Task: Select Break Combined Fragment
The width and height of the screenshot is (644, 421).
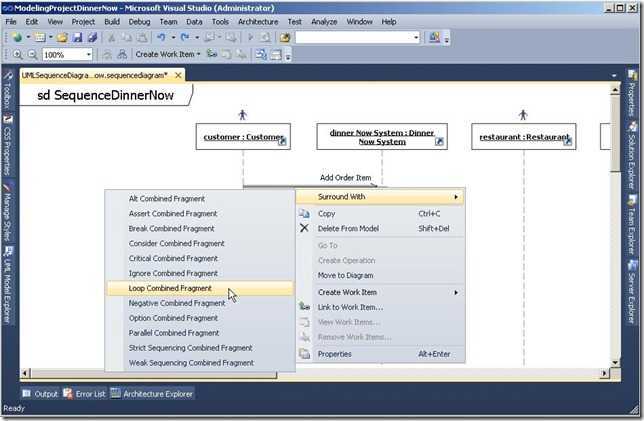Action: pyautogui.click(x=200, y=228)
